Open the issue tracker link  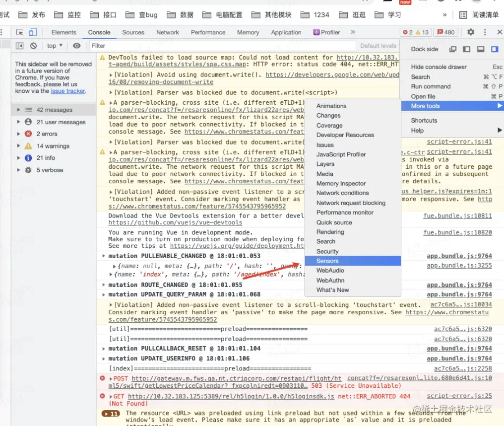(67, 91)
